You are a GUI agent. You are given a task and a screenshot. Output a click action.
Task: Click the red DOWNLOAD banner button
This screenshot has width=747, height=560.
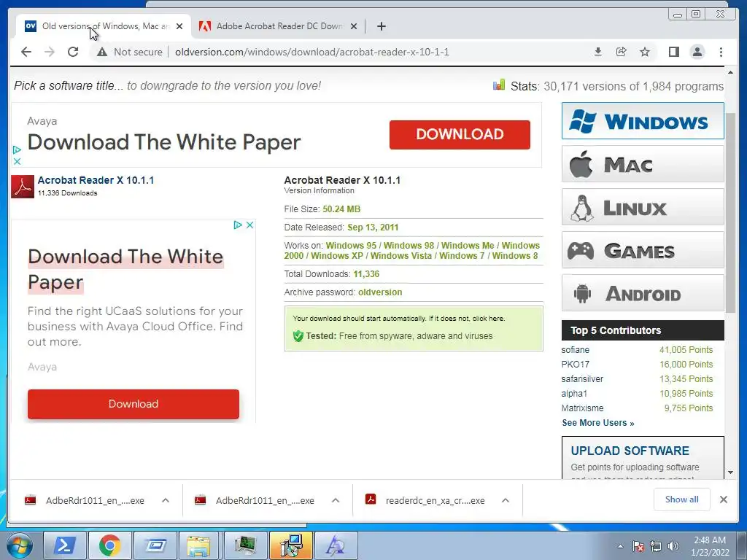pyautogui.click(x=460, y=134)
